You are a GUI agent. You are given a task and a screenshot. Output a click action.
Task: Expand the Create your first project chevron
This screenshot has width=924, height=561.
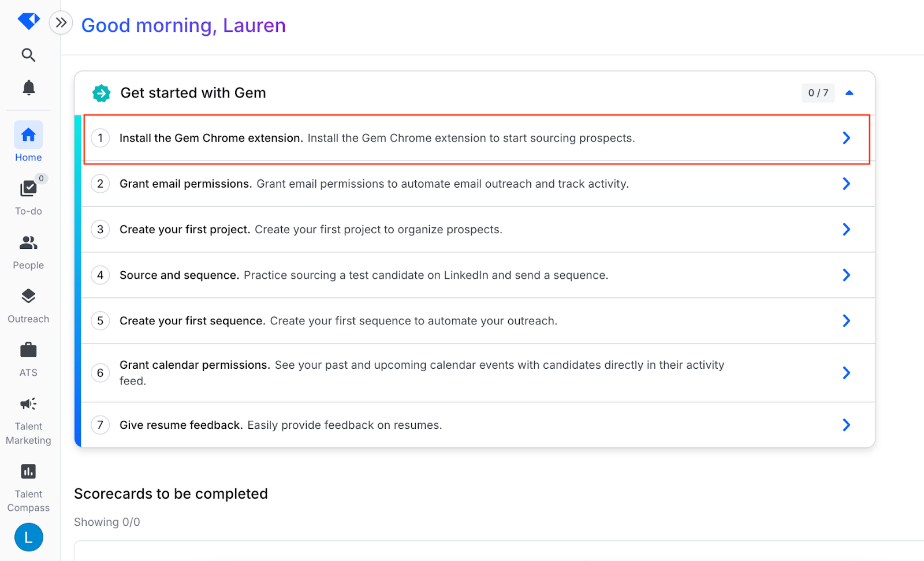846,229
